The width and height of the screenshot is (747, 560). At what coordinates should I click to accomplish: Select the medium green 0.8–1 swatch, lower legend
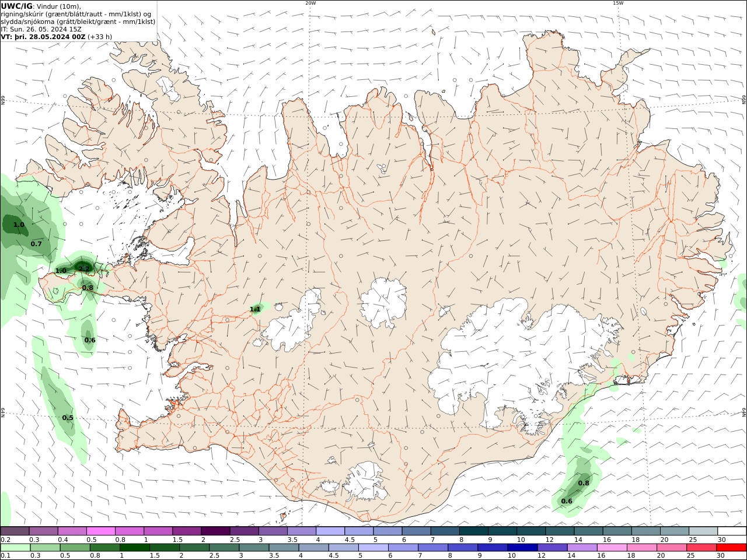pyautogui.click(x=104, y=548)
